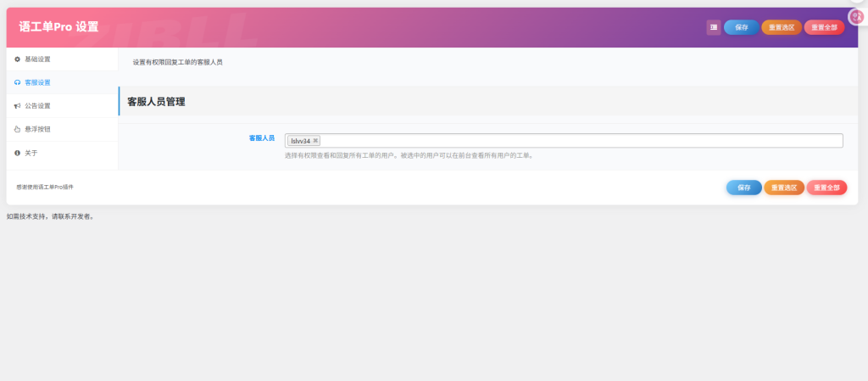Switch to the 客服设置 tab
The image size is (868, 381).
pyautogui.click(x=37, y=82)
